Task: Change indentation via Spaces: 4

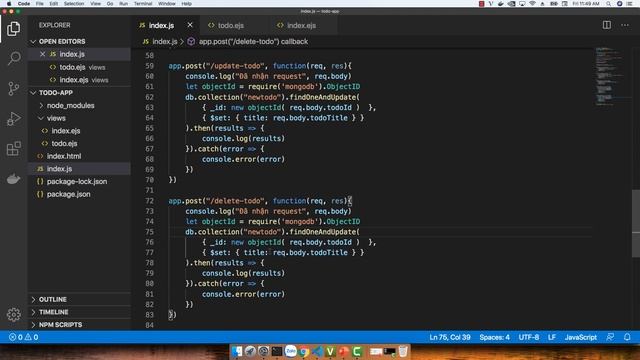Action: click(x=494, y=337)
